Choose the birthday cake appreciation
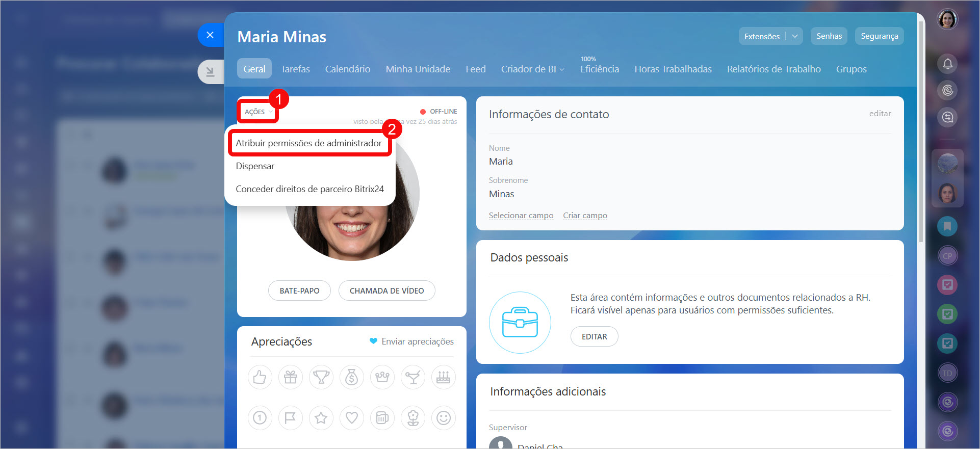The height and width of the screenshot is (449, 980). (444, 377)
